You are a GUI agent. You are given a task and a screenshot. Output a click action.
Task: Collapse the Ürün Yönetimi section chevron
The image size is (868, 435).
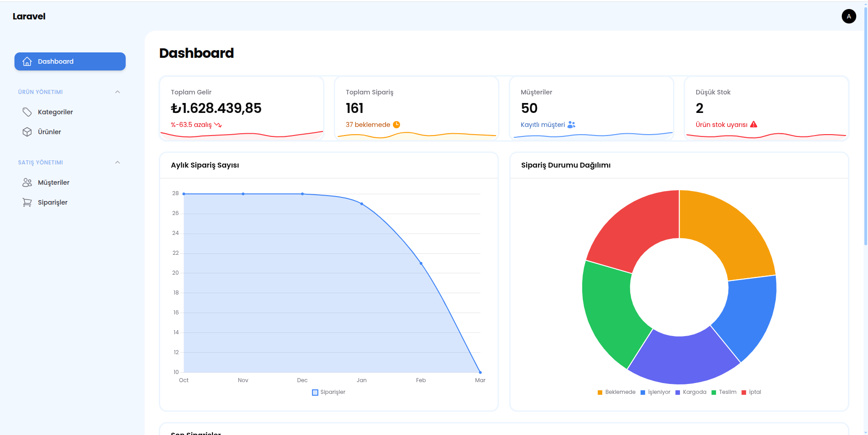[118, 92]
